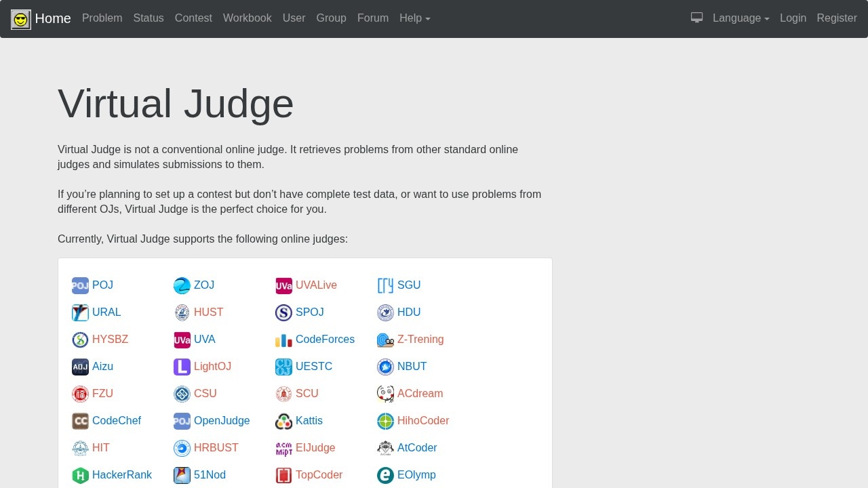Click the AtCoder logo icon
This screenshot has height=488, width=868.
(x=385, y=448)
